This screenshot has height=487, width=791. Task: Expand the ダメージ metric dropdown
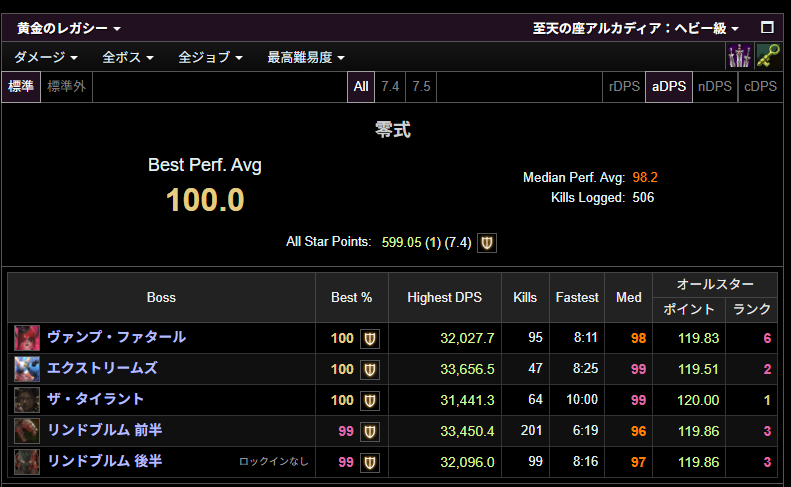point(46,57)
